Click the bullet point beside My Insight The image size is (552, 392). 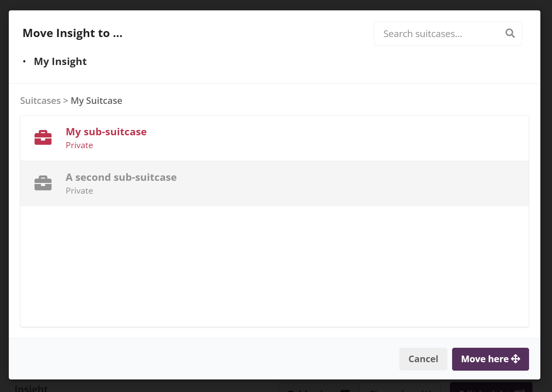24,62
